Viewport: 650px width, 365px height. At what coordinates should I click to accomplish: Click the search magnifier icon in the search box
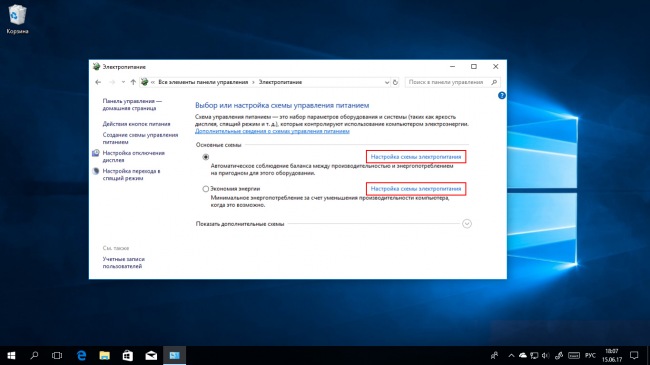pyautogui.click(x=494, y=82)
